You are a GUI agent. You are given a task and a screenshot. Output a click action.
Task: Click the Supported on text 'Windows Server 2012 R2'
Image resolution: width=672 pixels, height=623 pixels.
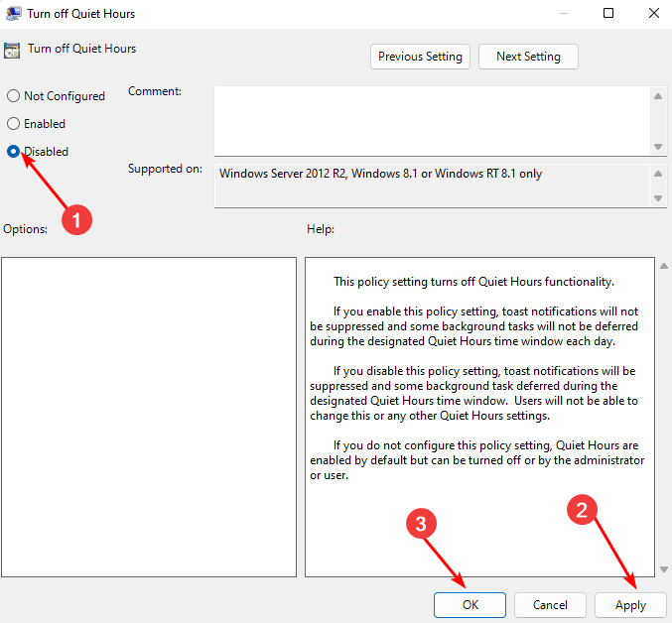pos(283,174)
